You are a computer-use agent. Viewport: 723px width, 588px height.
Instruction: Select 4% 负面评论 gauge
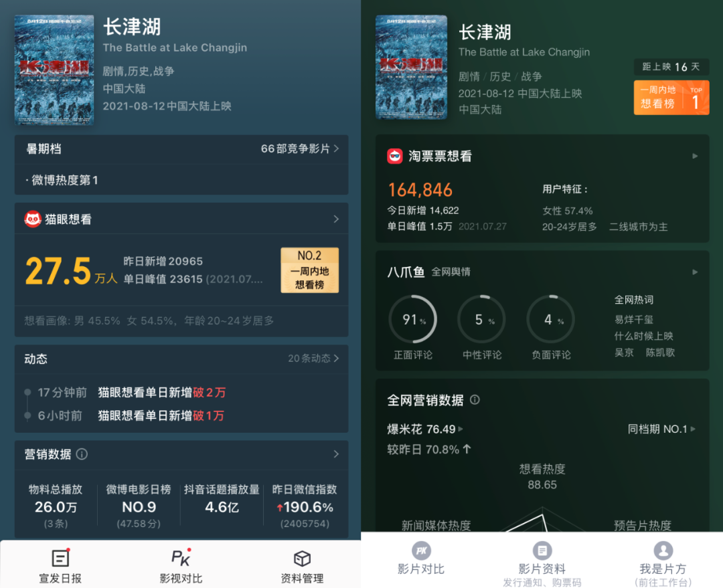550,319
